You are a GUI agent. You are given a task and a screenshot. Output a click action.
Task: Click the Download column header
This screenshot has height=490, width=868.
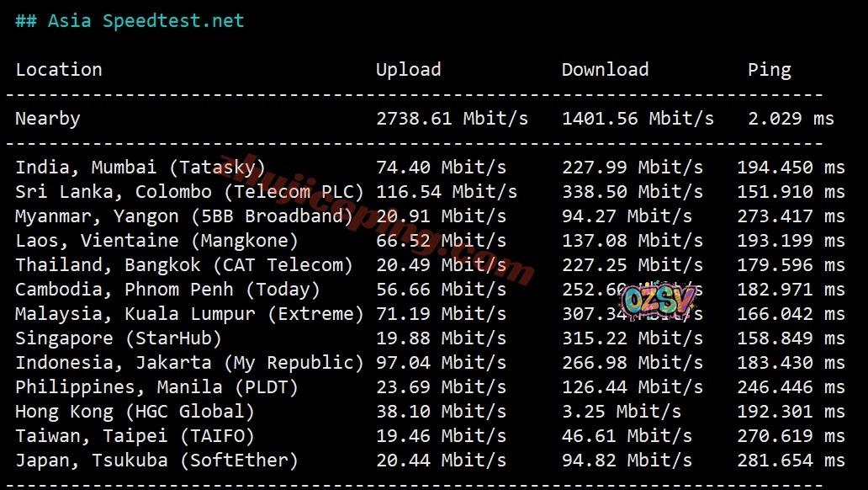(605, 70)
